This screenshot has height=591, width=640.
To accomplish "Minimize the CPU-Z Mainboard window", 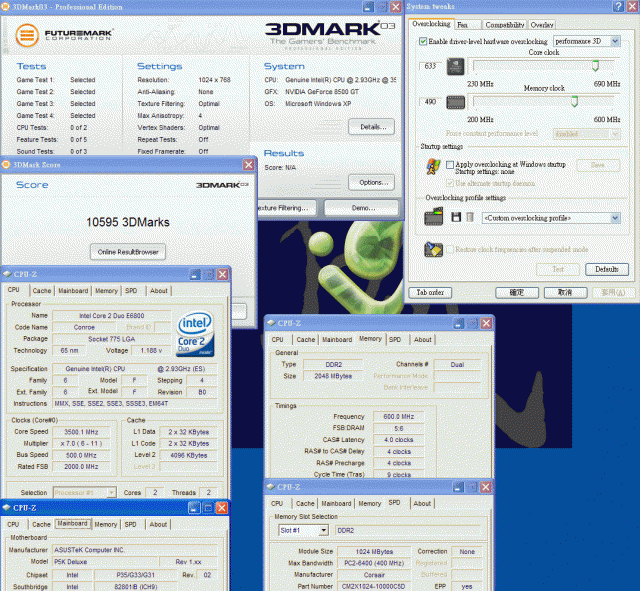I will (194, 508).
